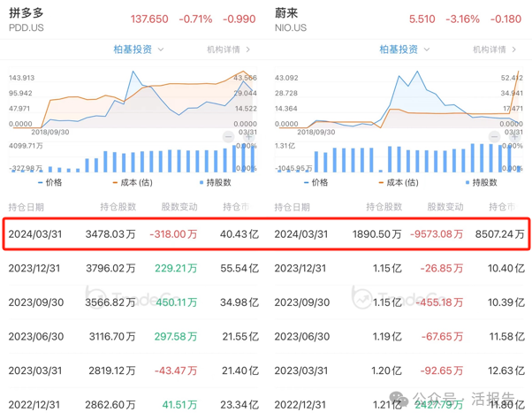Open 机构详情 link in PDD panel
This screenshot has width=532, height=420.
click(228, 50)
